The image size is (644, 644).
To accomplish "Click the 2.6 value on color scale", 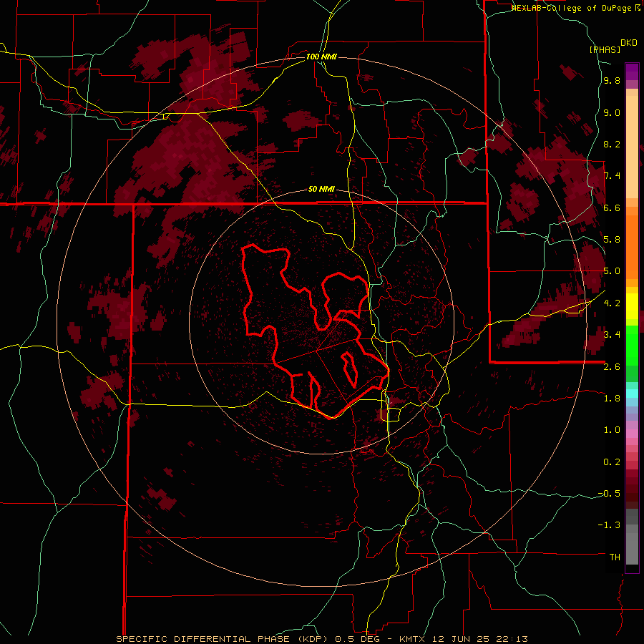I will (x=612, y=367).
